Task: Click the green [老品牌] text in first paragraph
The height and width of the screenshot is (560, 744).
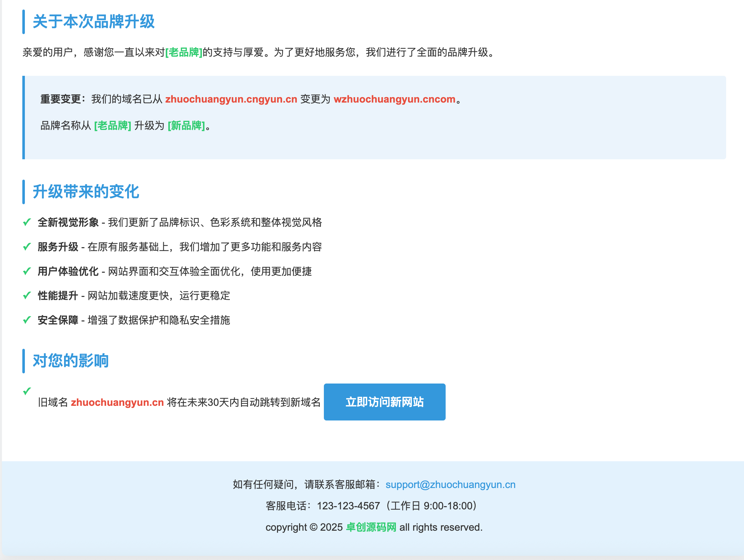Action: 183,52
